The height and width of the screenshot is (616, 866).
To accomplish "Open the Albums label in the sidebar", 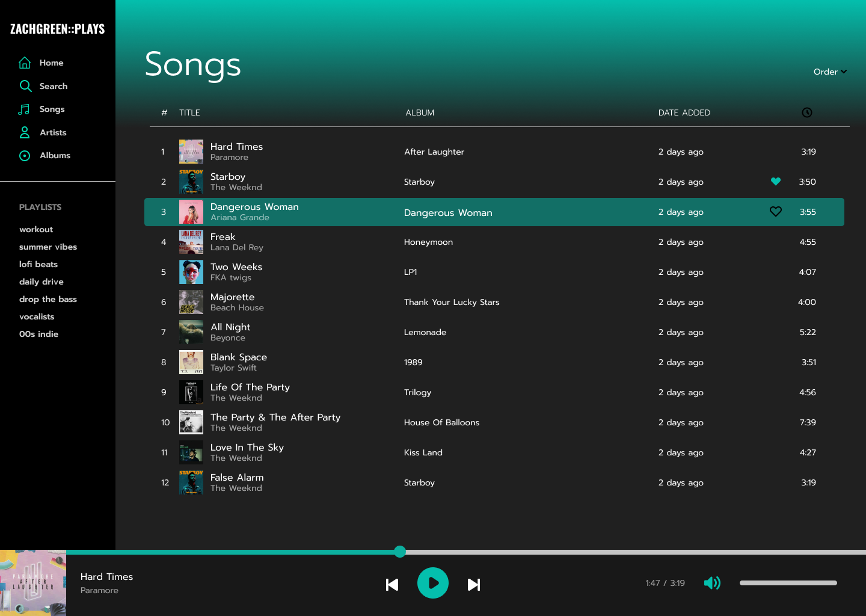I will [x=55, y=155].
